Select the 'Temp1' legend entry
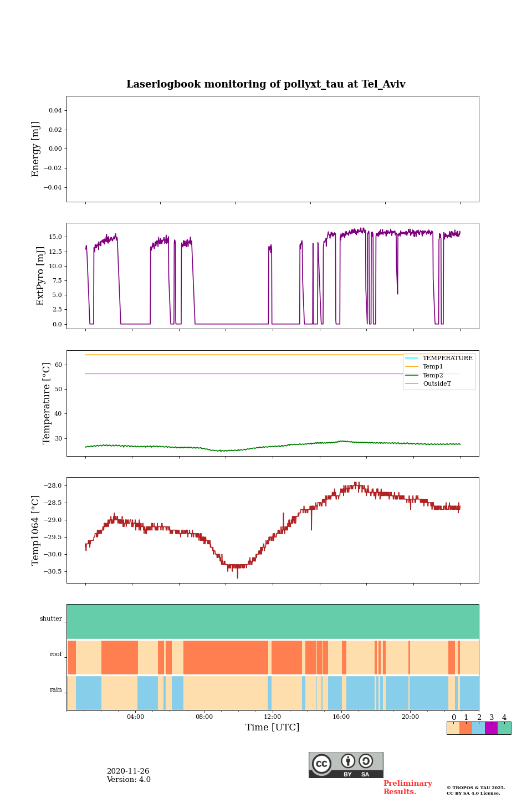Screen dimensions: 532x798 (x=424, y=367)
